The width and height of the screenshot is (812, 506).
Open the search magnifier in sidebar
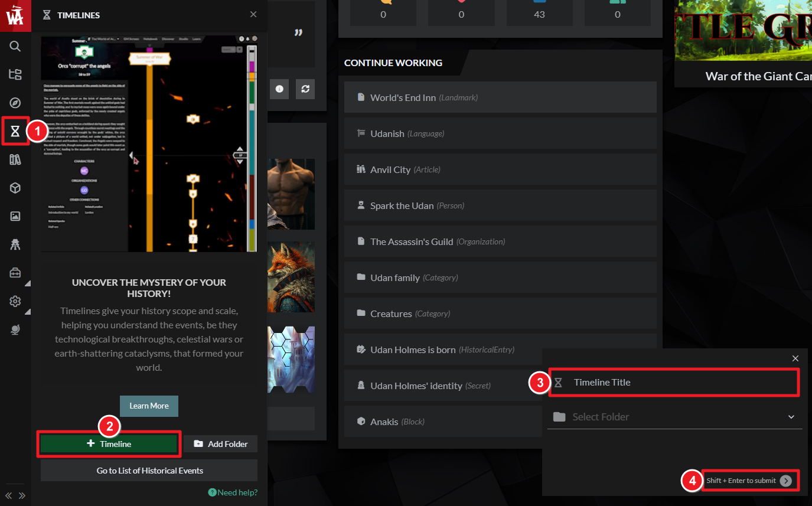point(15,45)
